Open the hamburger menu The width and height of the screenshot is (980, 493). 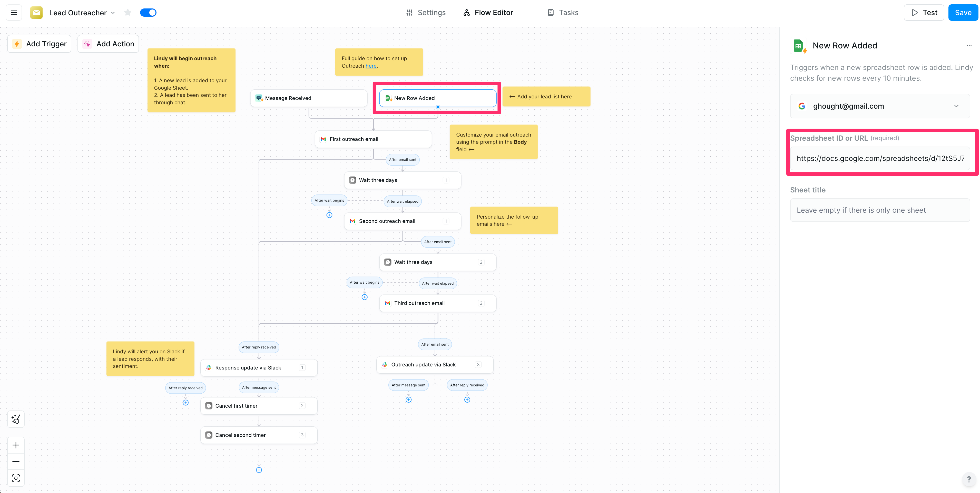(14, 13)
